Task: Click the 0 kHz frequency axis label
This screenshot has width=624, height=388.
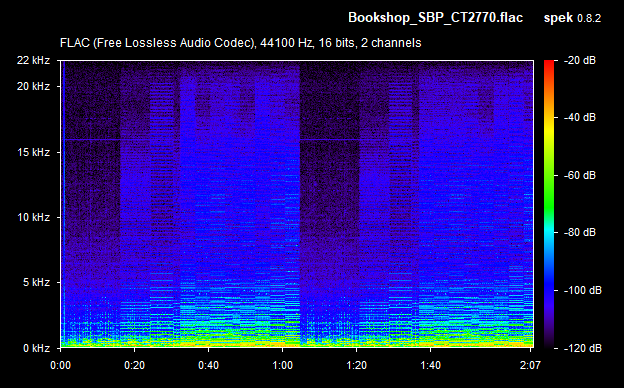Action: [36, 349]
